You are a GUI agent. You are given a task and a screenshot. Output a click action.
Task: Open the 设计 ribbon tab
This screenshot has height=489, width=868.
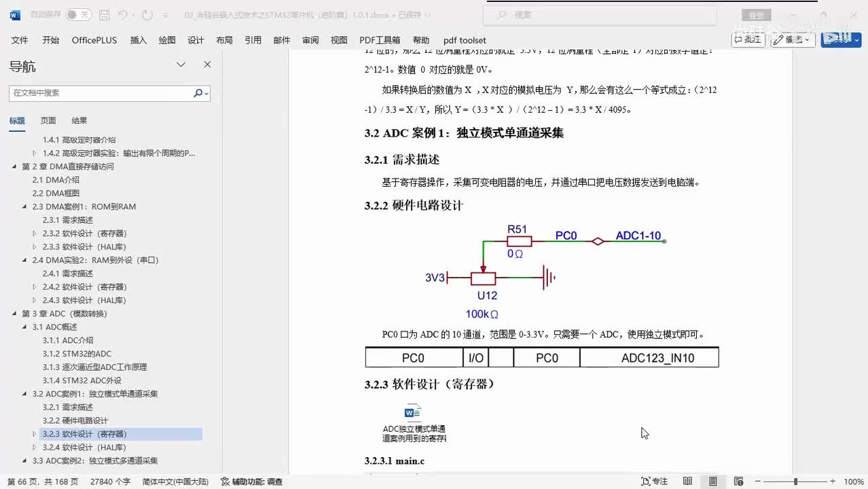click(x=196, y=40)
